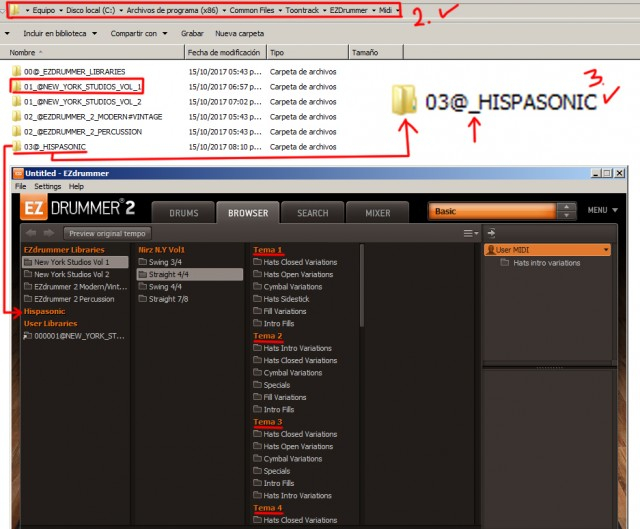Switch to the MIXER tab
640x529 pixels.
pyautogui.click(x=377, y=212)
